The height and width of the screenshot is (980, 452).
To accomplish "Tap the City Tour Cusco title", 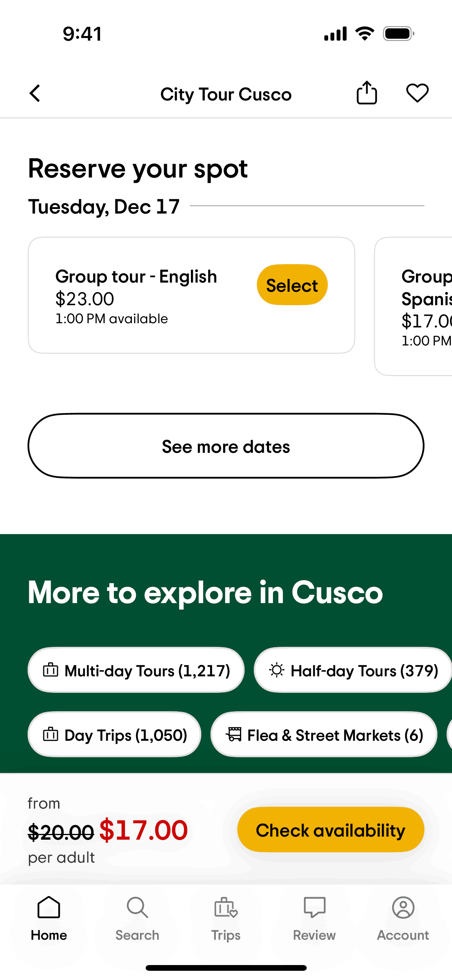I will pos(226,94).
